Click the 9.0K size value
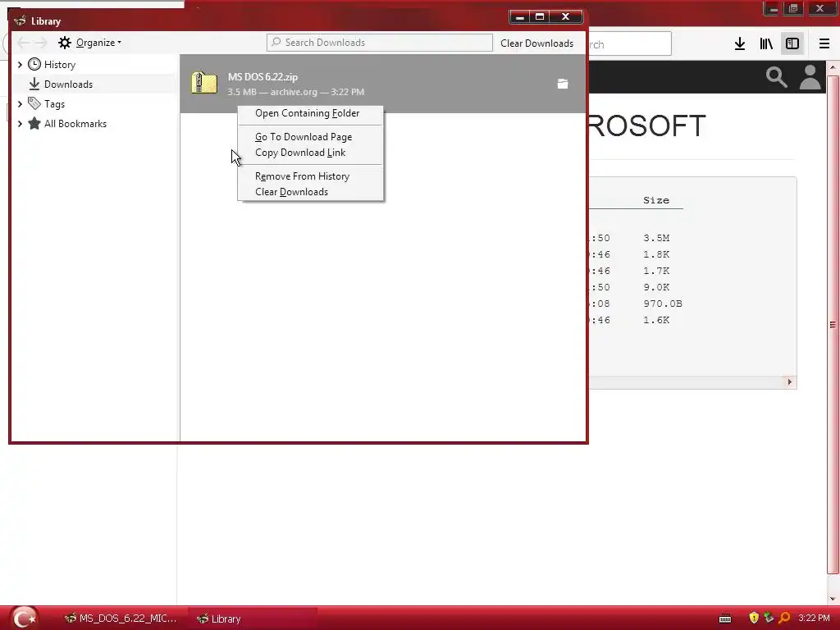The width and height of the screenshot is (840, 630). (656, 287)
